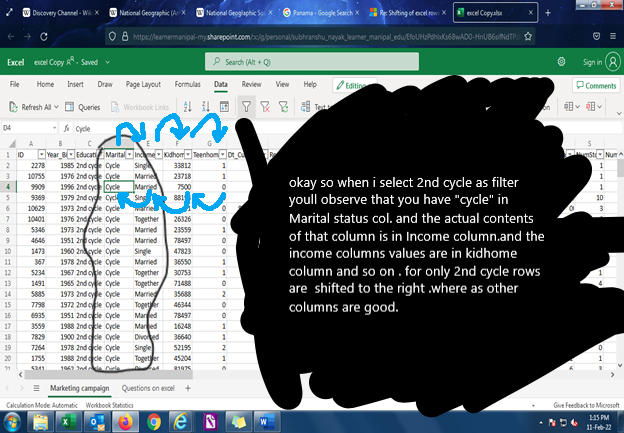Switch to the Formulas ribbon tab
The image size is (624, 433).
coord(187,84)
